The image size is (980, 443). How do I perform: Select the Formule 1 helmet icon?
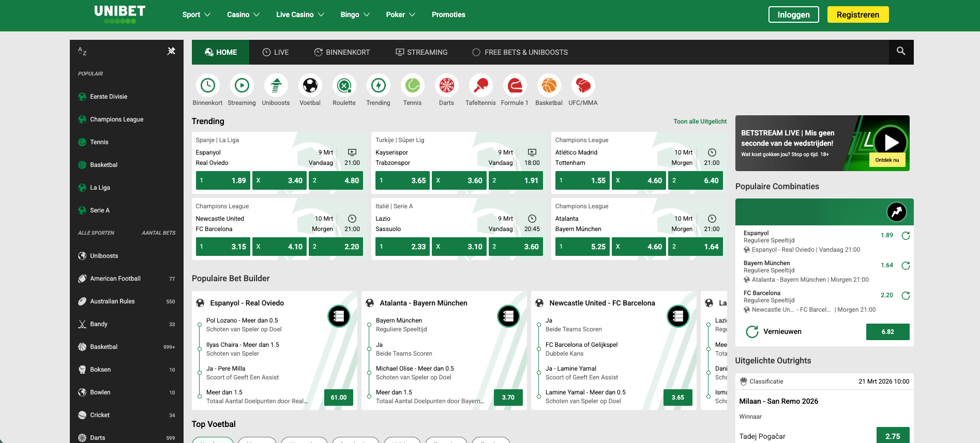tap(515, 85)
